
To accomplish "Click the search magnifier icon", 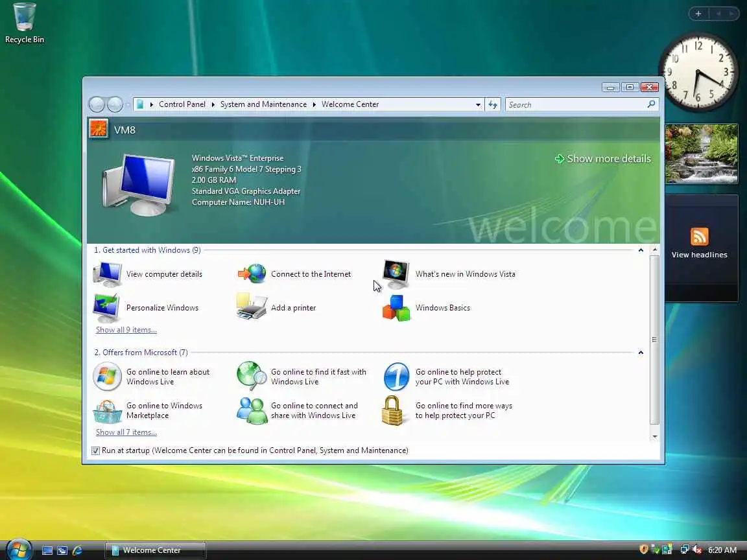I will [651, 104].
